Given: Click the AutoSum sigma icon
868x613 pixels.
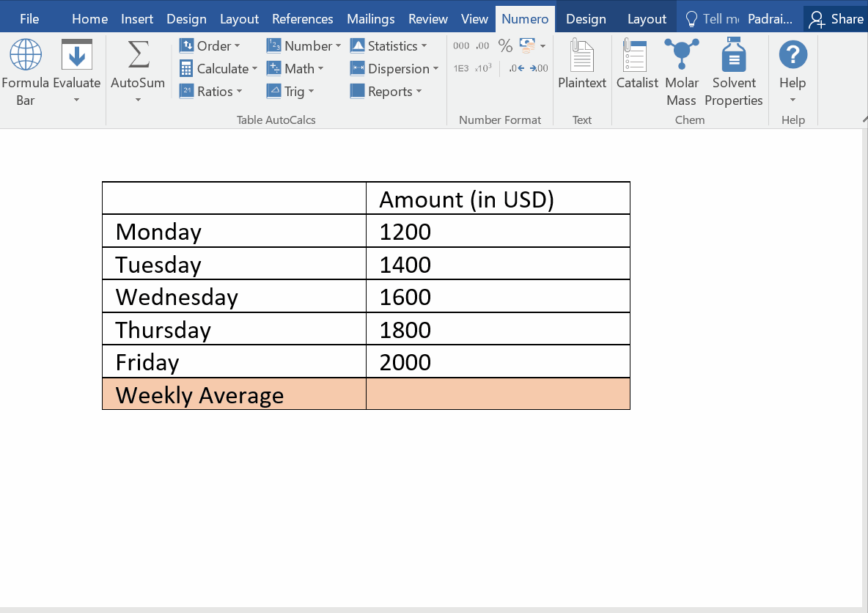Looking at the screenshot, I should 138,55.
